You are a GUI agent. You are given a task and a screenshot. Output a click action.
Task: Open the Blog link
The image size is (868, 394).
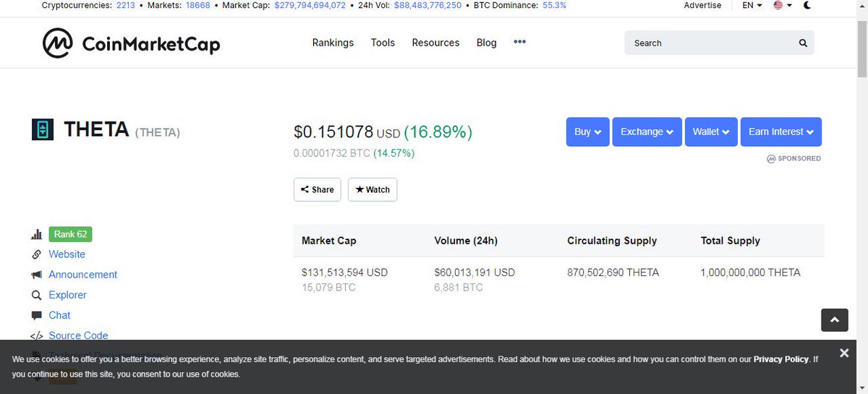click(x=487, y=43)
